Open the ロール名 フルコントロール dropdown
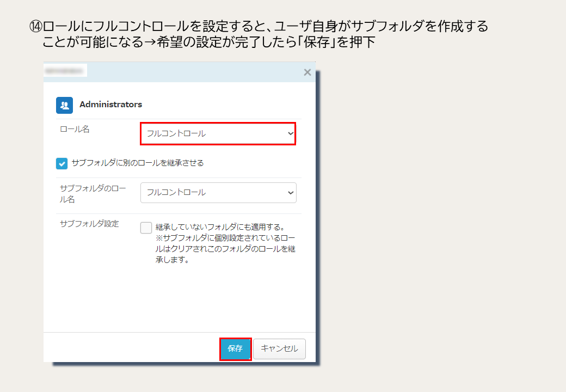The height and width of the screenshot is (392, 566). [218, 133]
